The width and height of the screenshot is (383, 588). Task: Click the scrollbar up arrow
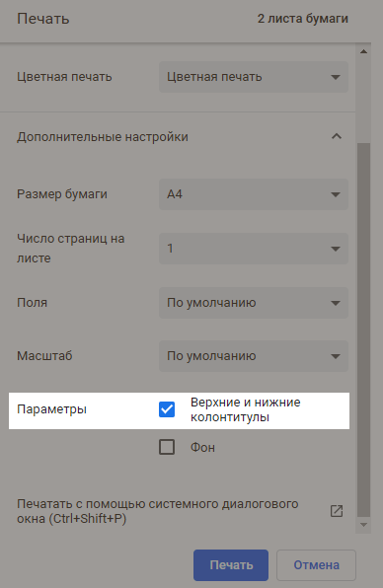click(363, 51)
